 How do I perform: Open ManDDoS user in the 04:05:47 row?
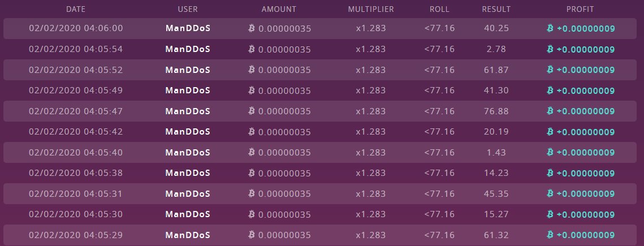pos(188,111)
